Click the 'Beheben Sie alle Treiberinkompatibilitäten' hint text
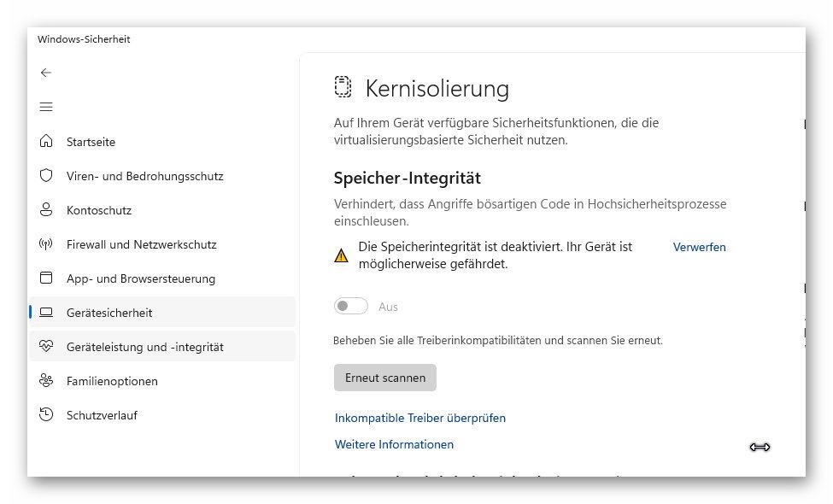This screenshot has height=504, width=833. [498, 341]
